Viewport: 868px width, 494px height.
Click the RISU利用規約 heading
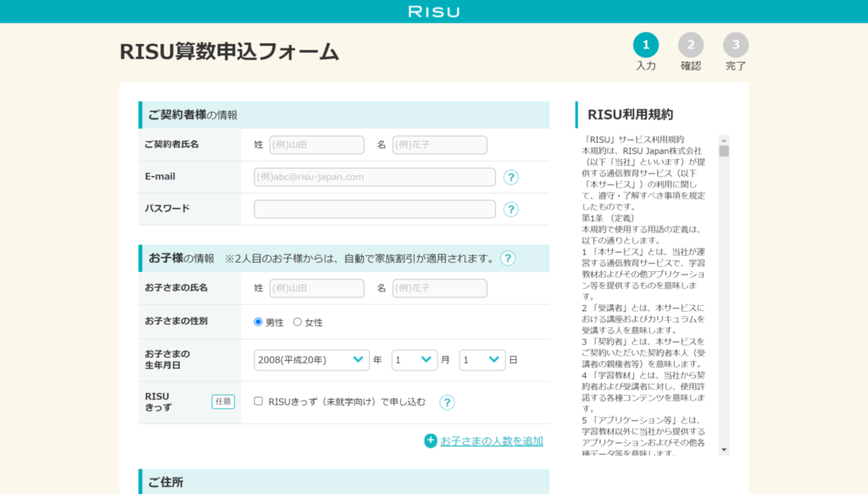click(630, 114)
